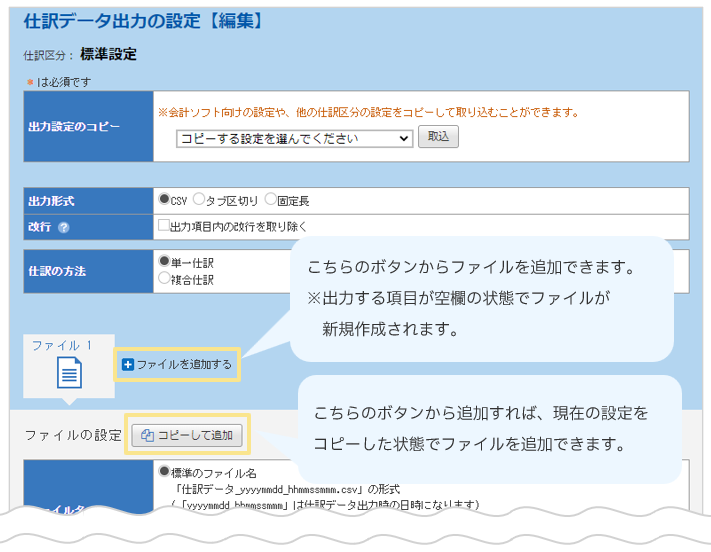Image resolution: width=711 pixels, height=552 pixels.
Task: Choose タブ区切り output format
Action: tap(198, 199)
